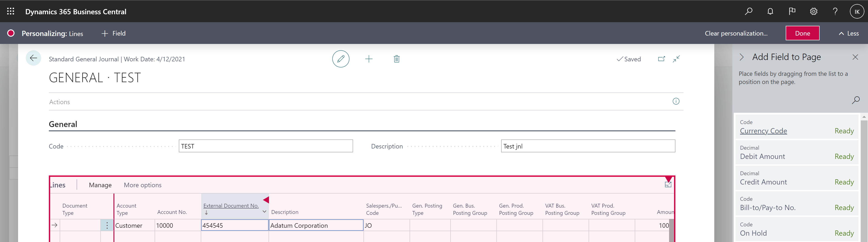868x242 pixels.
Task: Click the VAT Prod. Posting Group header
Action: coord(608,209)
